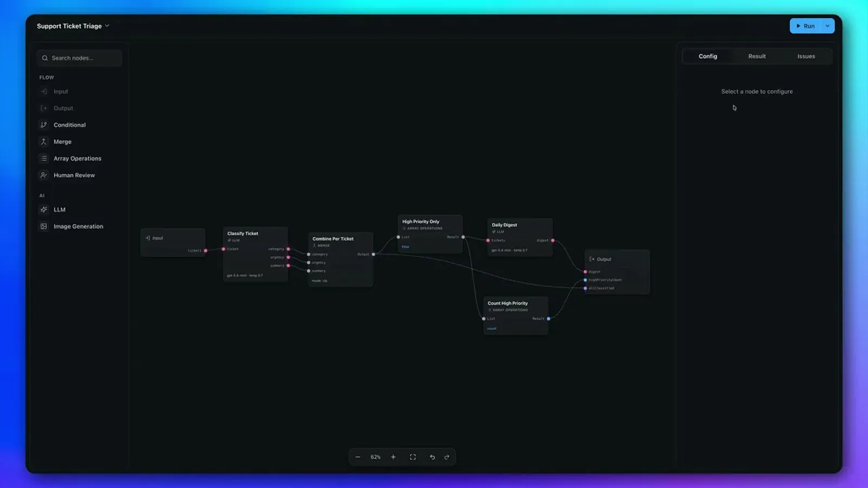Select the Merge node type label
The image size is (868, 488).
tap(62, 142)
